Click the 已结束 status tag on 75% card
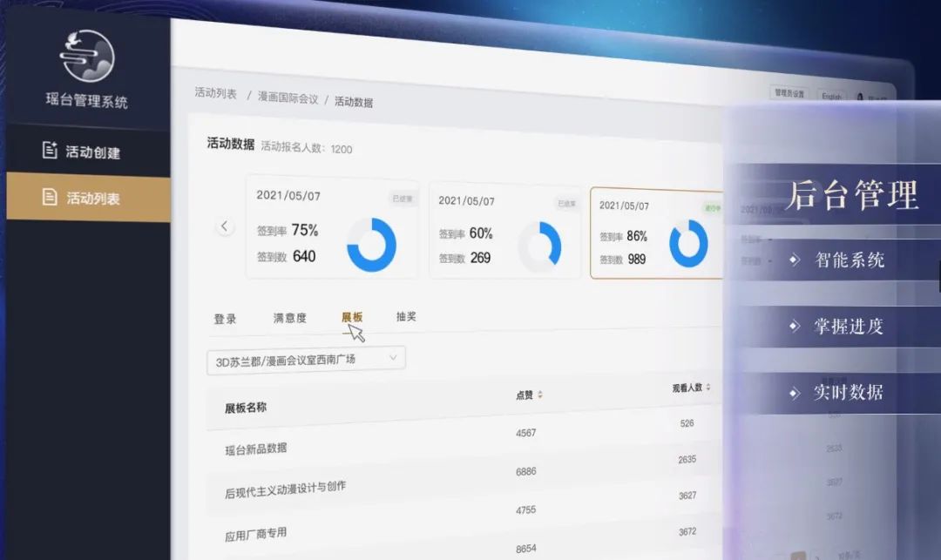The height and width of the screenshot is (560, 941). pyautogui.click(x=402, y=199)
